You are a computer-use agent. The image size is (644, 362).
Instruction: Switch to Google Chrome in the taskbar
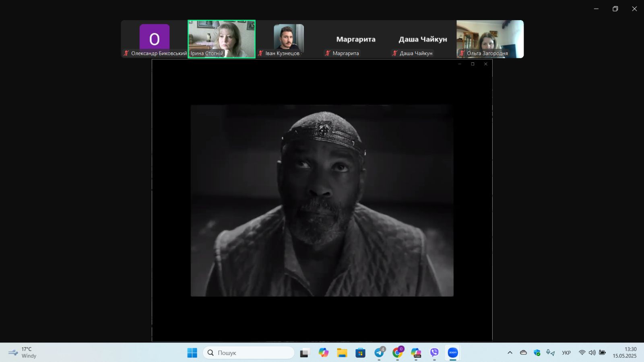[x=398, y=353]
